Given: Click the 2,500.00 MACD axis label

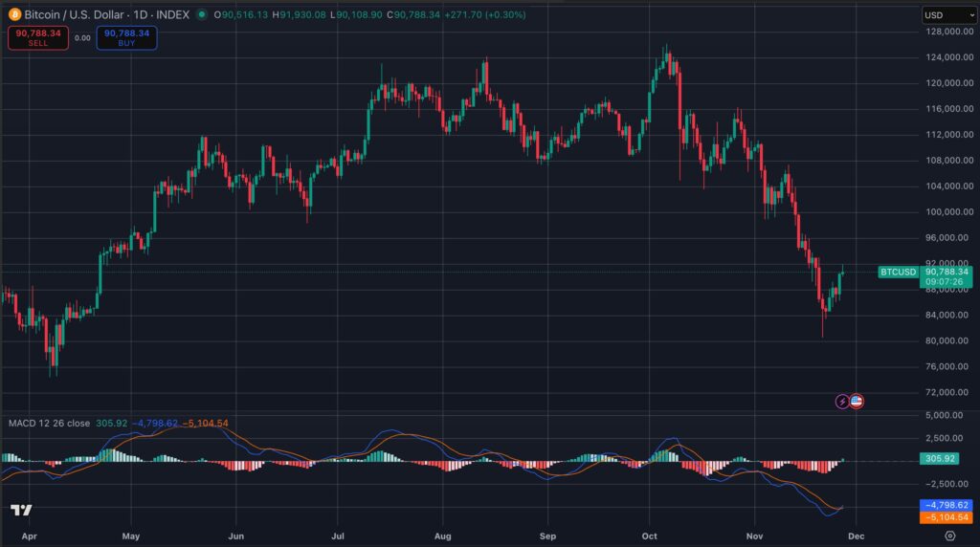Looking at the screenshot, I should pos(944,438).
